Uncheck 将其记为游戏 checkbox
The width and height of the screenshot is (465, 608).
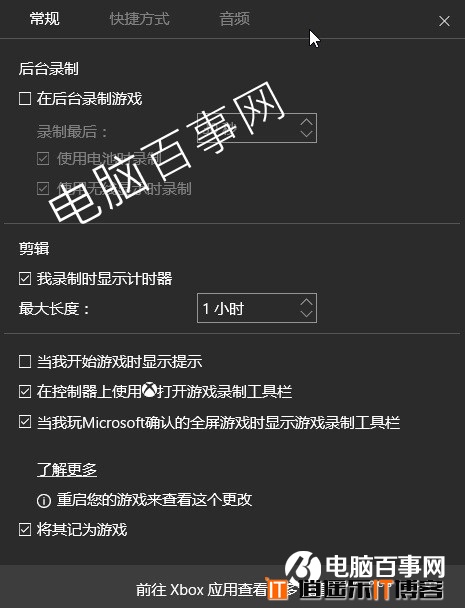point(25,529)
